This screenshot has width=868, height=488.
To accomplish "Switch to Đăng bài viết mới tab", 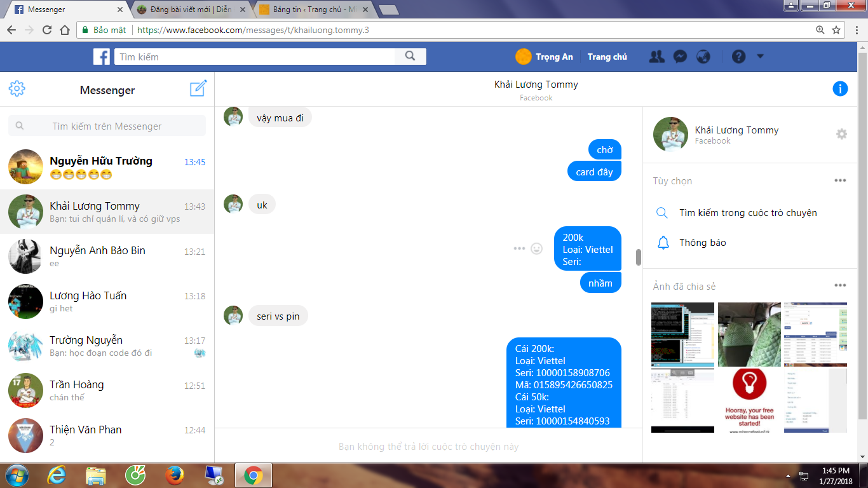I will 191,10.
